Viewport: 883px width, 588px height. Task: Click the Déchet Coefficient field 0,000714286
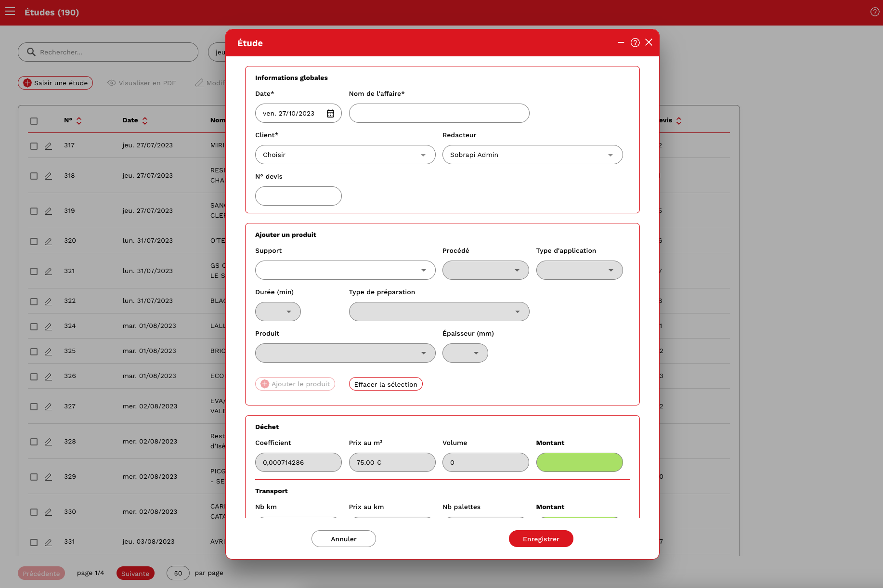pyautogui.click(x=299, y=462)
